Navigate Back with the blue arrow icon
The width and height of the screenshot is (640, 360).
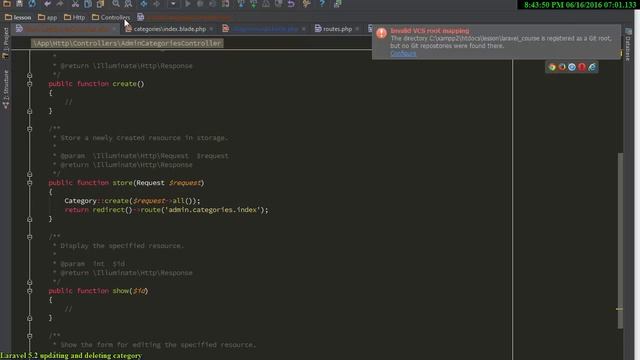coord(144,4)
